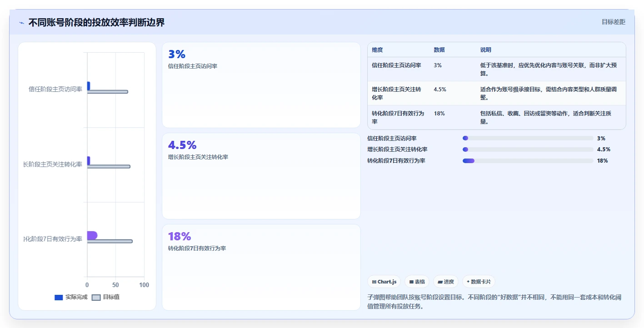Image resolution: width=644 pixels, height=328 pixels.
Task: Click the Chart.js tag chip
Action: point(384,282)
